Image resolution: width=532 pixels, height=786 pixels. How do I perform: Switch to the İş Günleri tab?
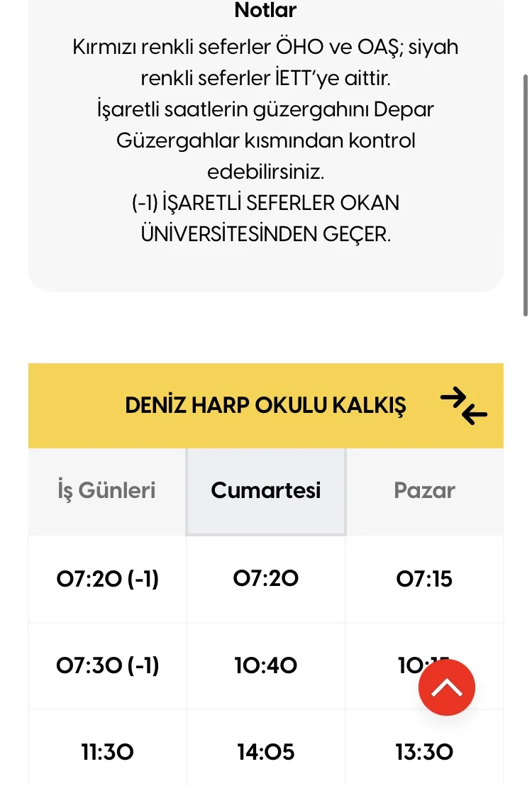(106, 490)
